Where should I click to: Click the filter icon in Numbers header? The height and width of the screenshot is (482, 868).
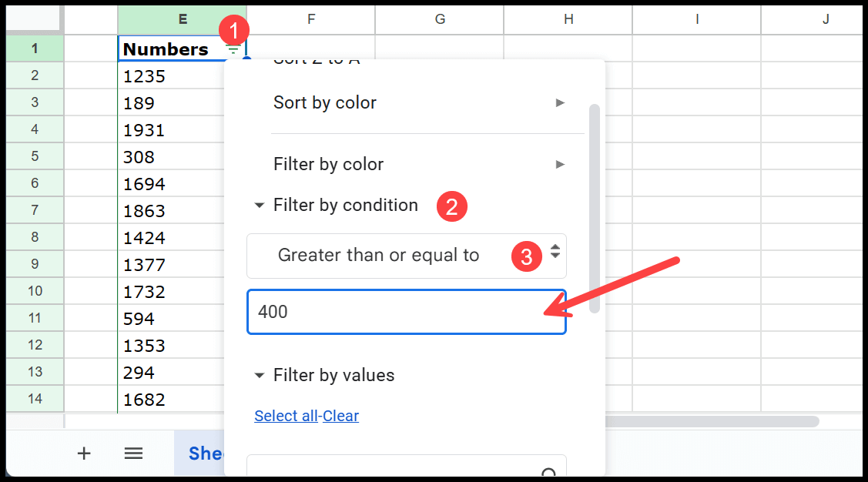(233, 49)
